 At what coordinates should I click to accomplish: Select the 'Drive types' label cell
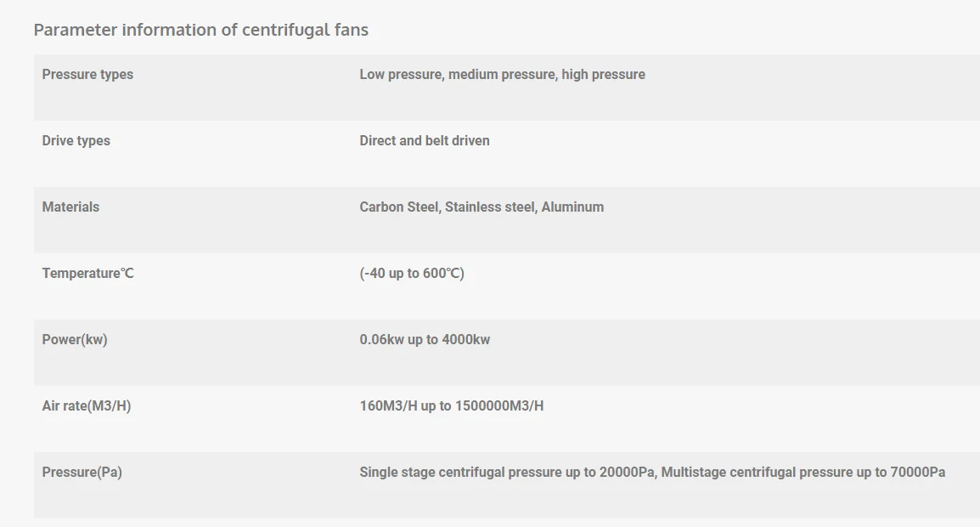76,141
